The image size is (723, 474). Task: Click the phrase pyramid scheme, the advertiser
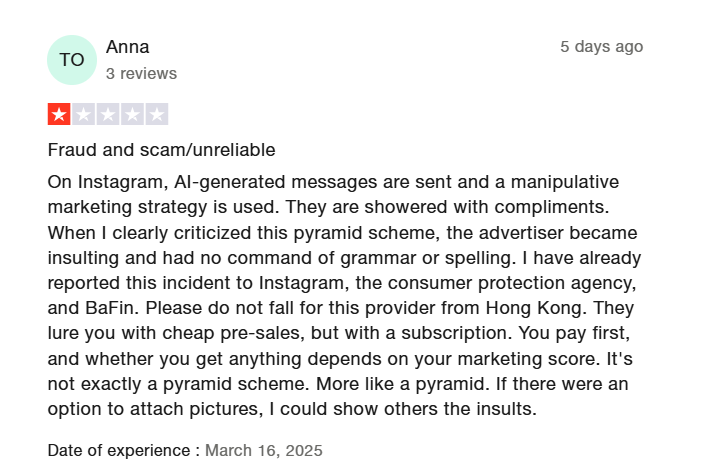point(428,233)
